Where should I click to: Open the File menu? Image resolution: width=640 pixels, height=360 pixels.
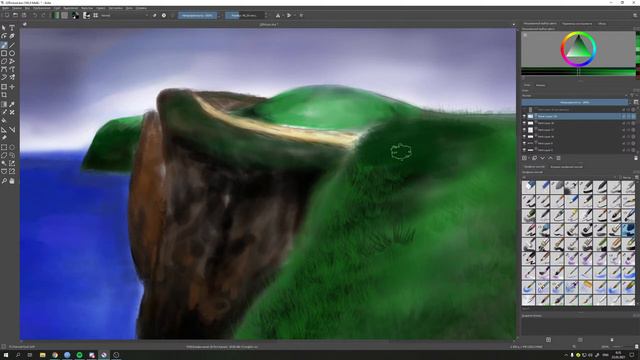(x=5, y=8)
